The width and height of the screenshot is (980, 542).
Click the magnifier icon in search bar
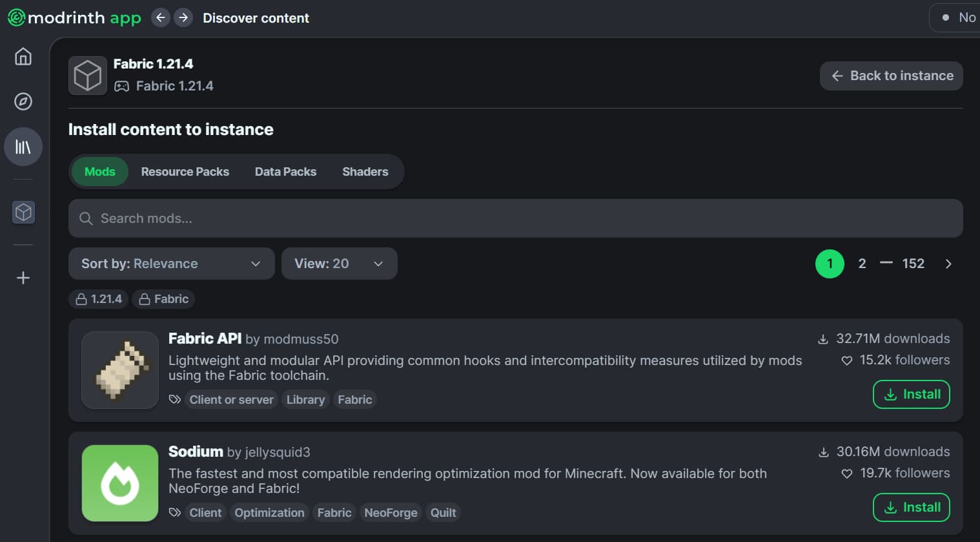click(x=86, y=218)
